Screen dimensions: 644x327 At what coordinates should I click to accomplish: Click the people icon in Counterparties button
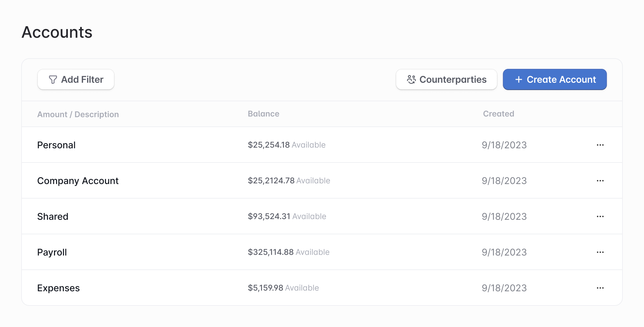[x=411, y=80]
